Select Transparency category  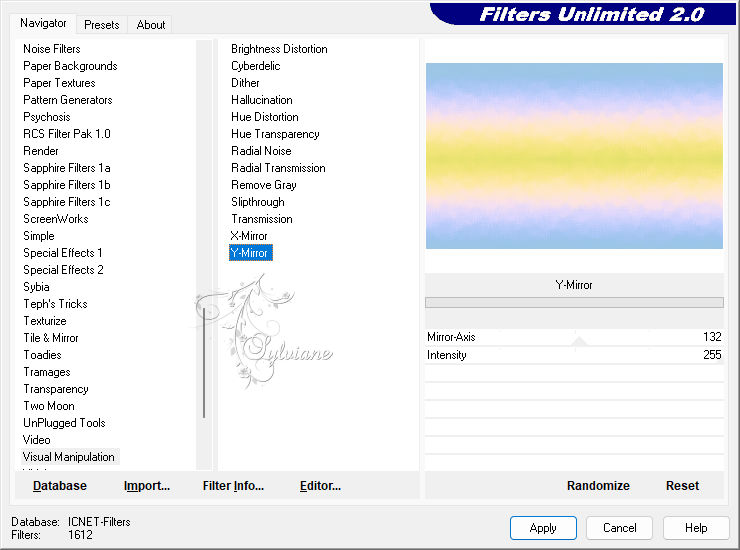click(56, 389)
